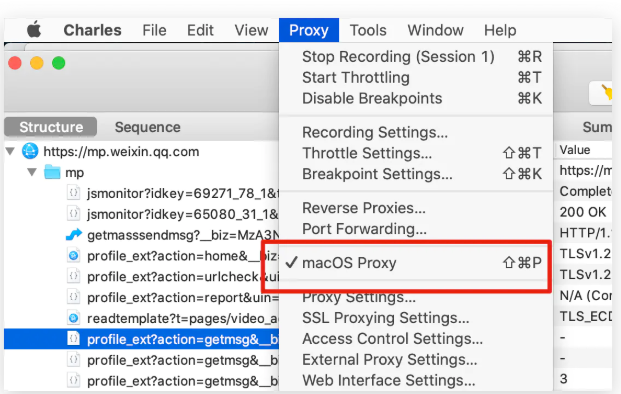
Task: Click the readtemplate entry's blue circle icon
Action: pos(74,318)
